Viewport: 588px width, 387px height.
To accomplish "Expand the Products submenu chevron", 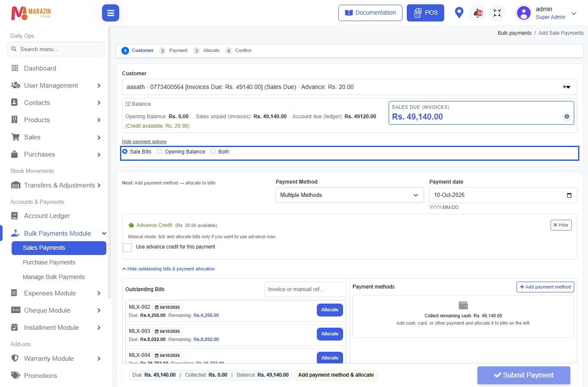I will (99, 120).
